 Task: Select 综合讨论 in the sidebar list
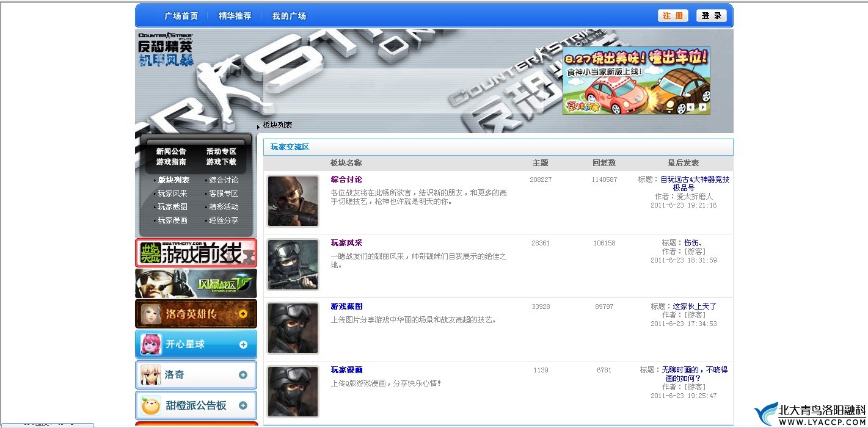pos(224,180)
